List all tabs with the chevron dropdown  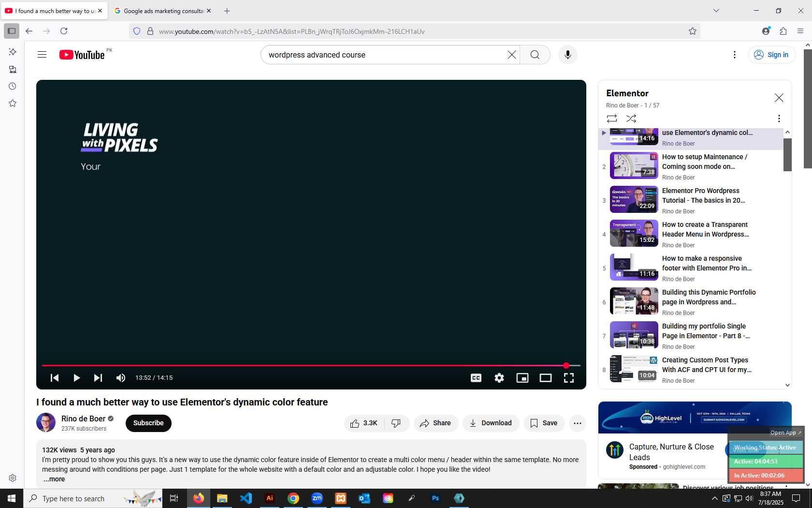pos(716,11)
